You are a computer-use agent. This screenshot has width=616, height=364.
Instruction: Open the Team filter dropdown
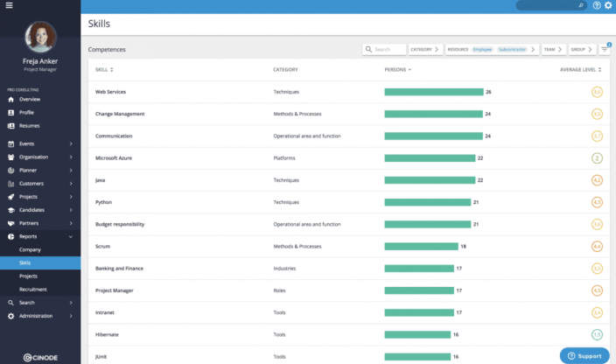point(552,50)
